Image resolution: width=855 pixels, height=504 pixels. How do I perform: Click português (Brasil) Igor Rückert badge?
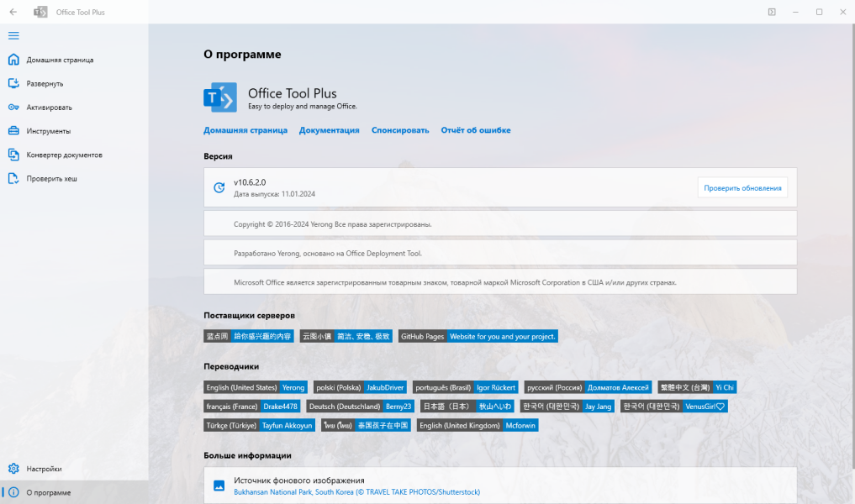click(x=465, y=387)
